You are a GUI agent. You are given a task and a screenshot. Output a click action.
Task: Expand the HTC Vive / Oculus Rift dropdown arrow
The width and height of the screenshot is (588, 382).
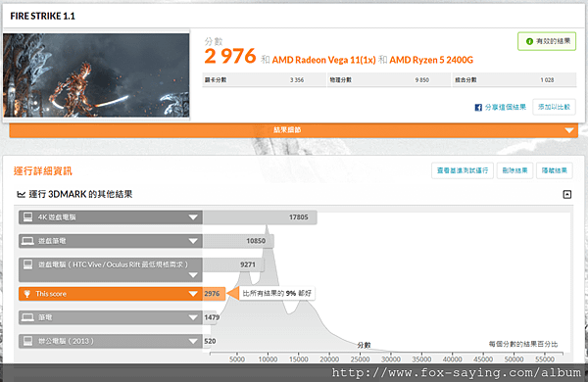[193, 275]
